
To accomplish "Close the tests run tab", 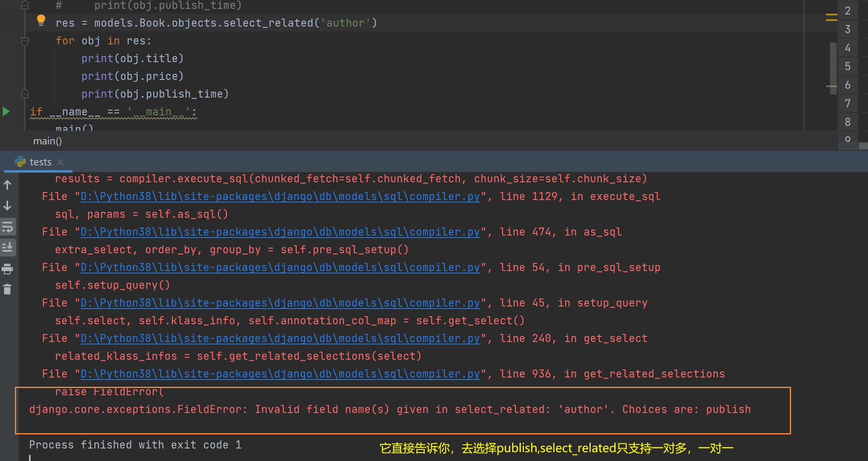I will click(x=60, y=162).
